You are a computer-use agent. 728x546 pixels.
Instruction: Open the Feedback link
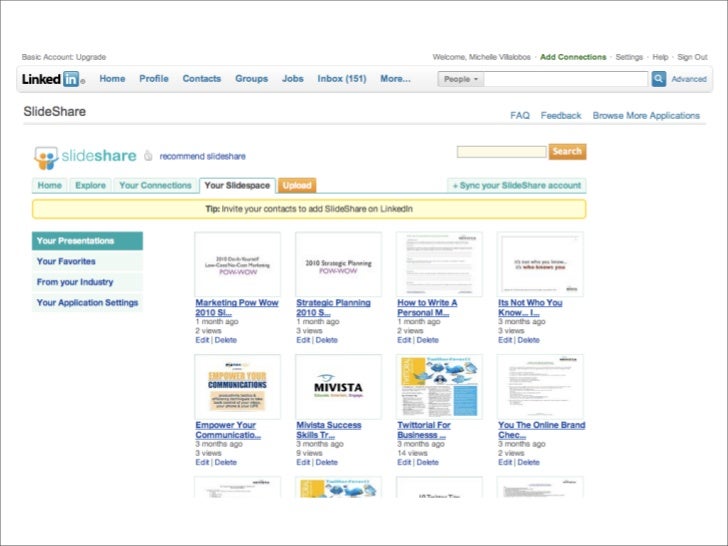(561, 116)
